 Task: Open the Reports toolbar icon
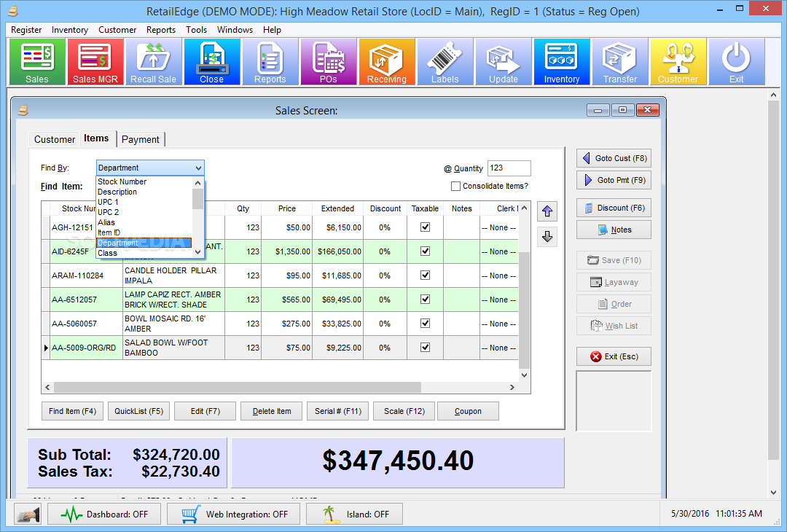270,62
